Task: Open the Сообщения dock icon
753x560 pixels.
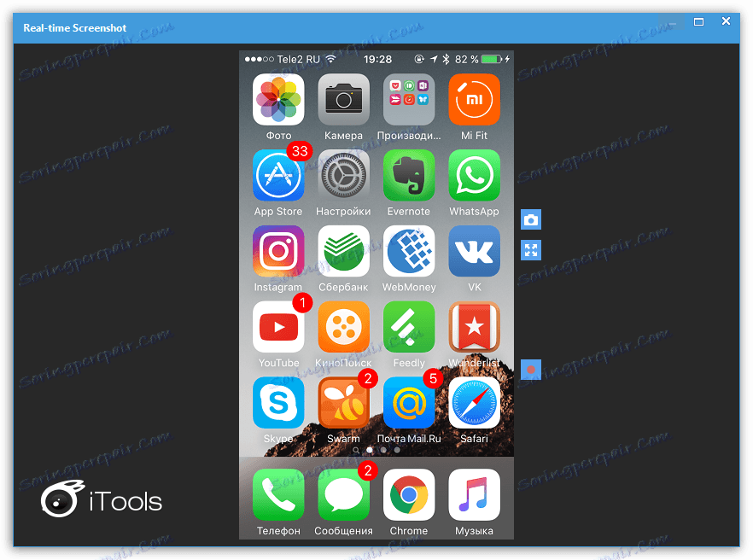Action: tap(344, 495)
